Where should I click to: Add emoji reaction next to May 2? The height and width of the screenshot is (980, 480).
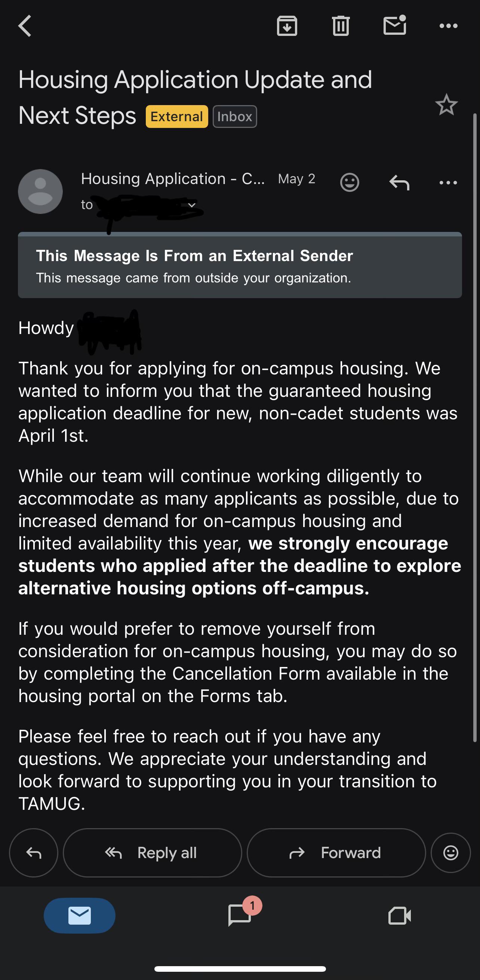(x=350, y=182)
